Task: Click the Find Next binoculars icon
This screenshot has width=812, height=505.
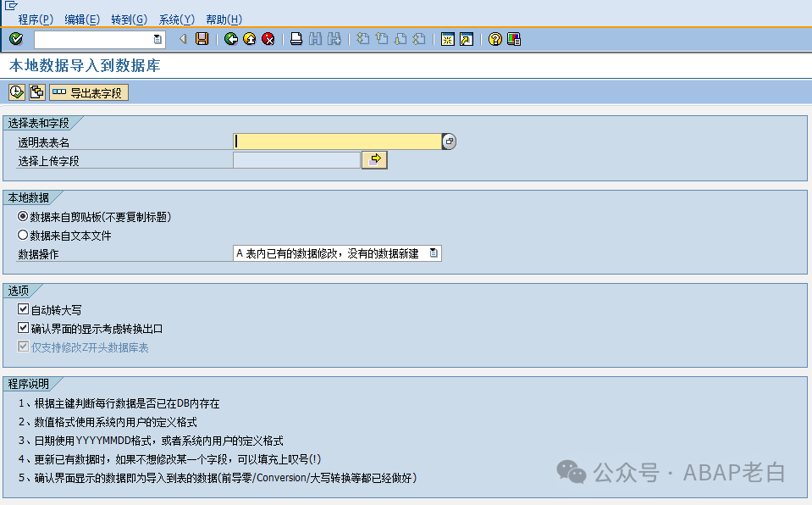Action: click(334, 39)
